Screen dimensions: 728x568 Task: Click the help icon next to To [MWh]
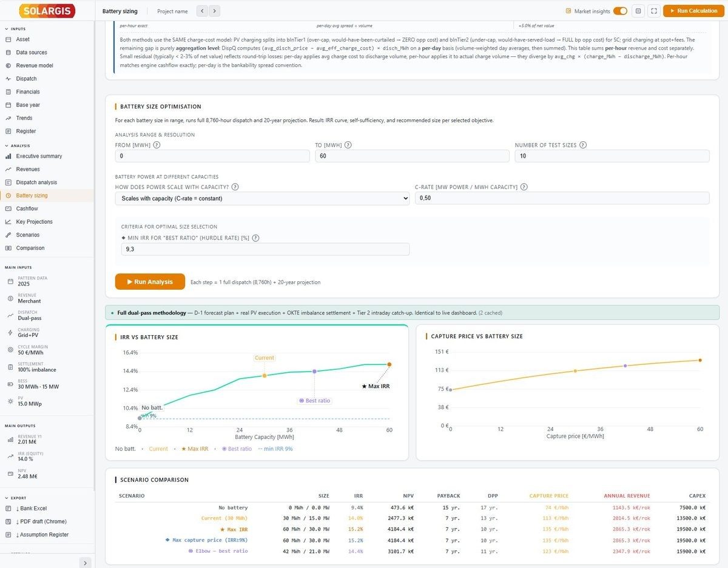tap(348, 145)
